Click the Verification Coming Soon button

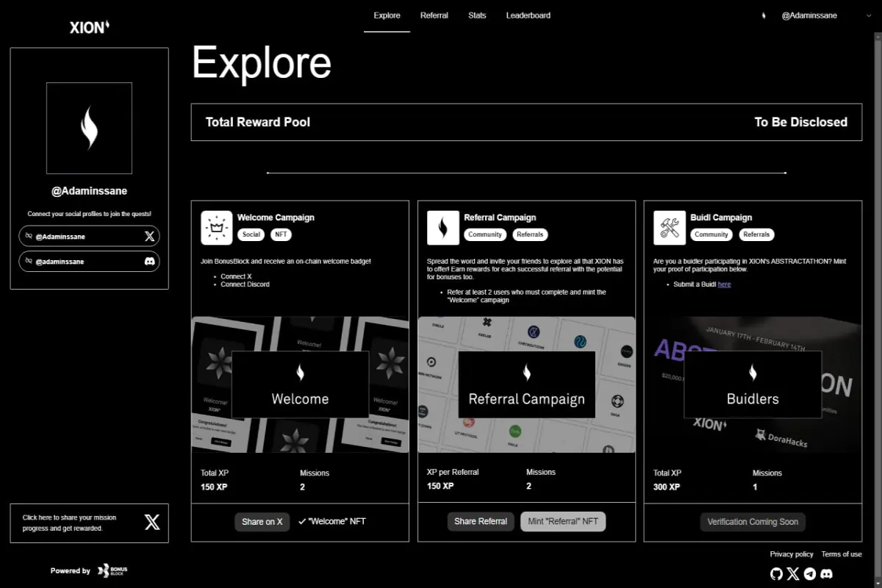click(x=753, y=522)
